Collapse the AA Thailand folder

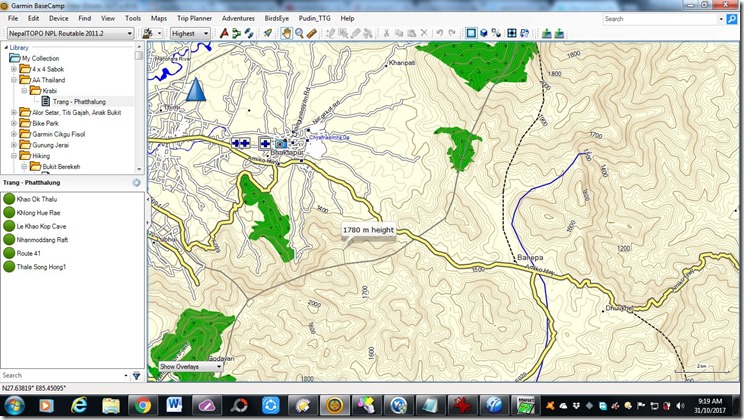14,80
